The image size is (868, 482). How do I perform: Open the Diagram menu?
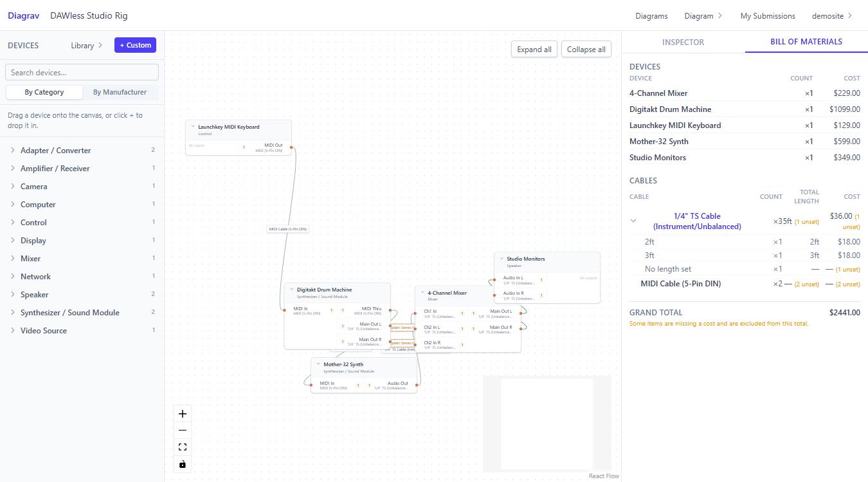click(x=703, y=16)
